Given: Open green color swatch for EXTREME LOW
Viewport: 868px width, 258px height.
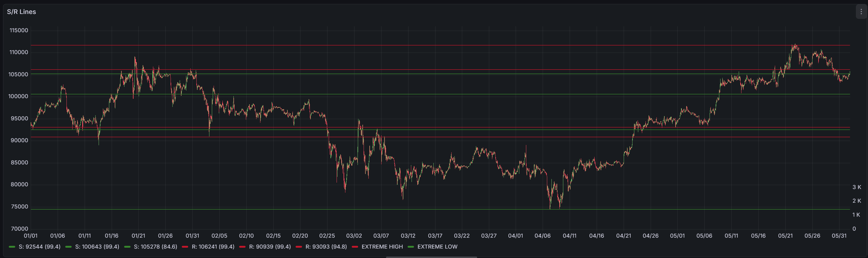Looking at the screenshot, I should pyautogui.click(x=411, y=247).
